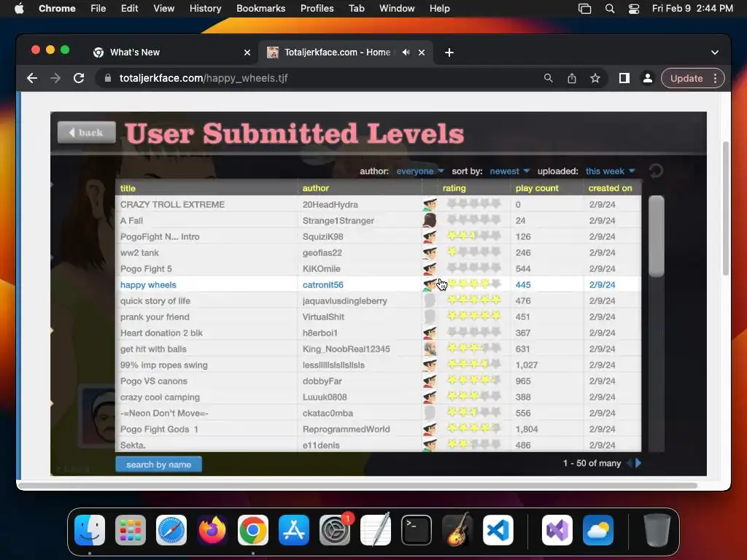747x560 pixels.
Task: Open Visual Studio Code from the dock
Action: coord(498,530)
